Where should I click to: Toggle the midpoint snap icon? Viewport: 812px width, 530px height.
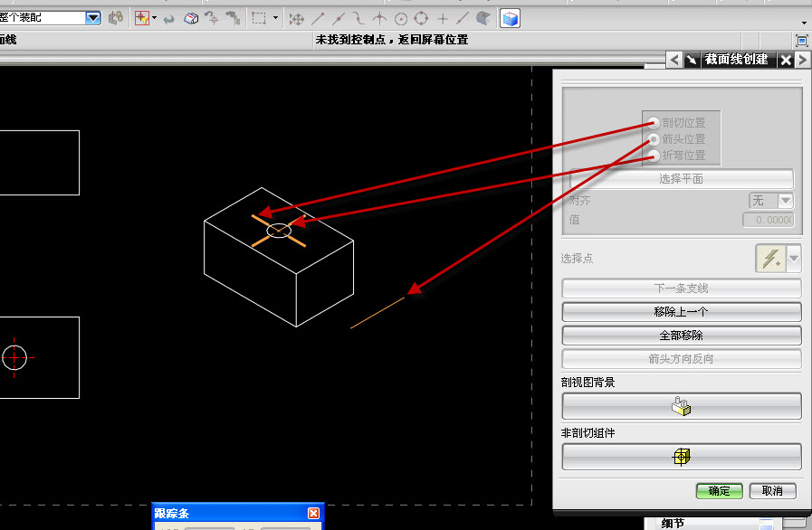pos(339,19)
